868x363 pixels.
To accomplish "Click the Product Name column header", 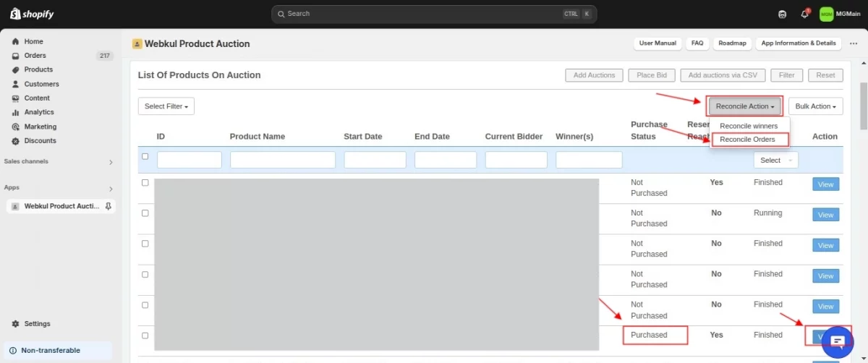I will 258,137.
